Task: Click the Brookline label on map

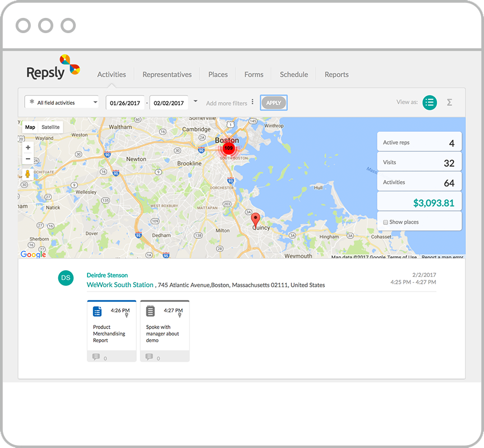Action: click(189, 163)
